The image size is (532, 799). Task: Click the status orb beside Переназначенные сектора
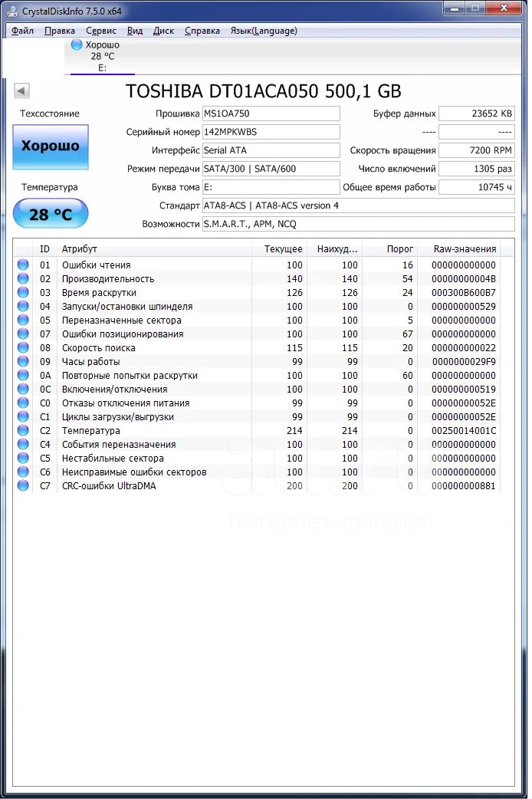pyautogui.click(x=23, y=321)
